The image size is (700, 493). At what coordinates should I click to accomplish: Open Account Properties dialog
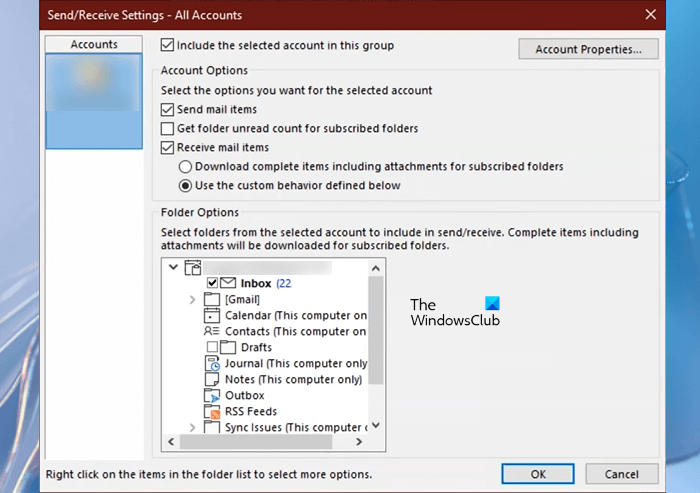point(588,49)
